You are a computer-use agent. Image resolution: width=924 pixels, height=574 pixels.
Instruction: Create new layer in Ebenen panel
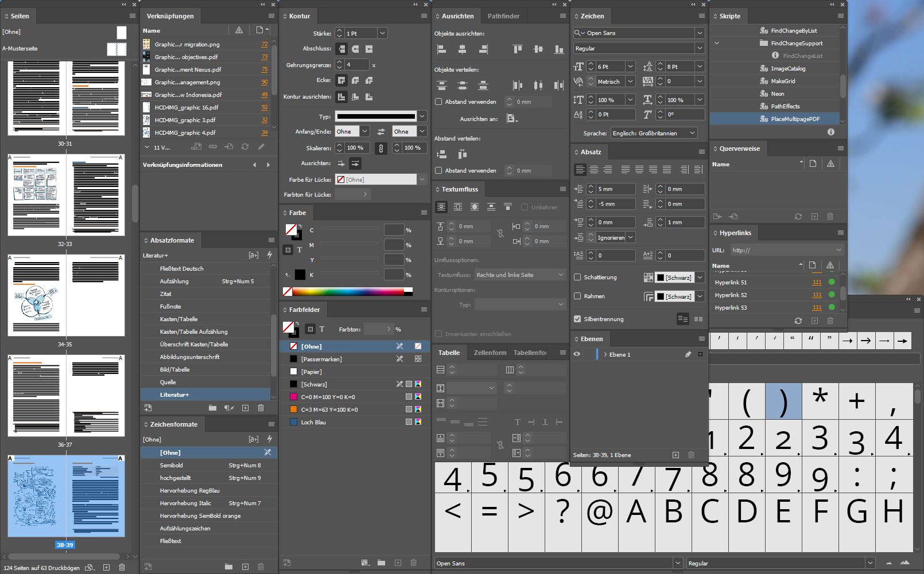point(675,455)
